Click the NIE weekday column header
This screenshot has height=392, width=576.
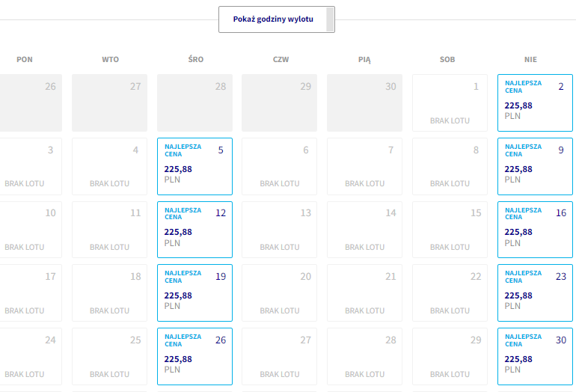[x=530, y=60]
